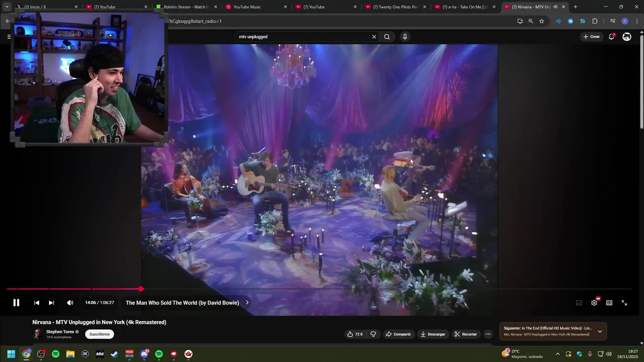
Task: Skip to the previous video
Action: (x=36, y=303)
